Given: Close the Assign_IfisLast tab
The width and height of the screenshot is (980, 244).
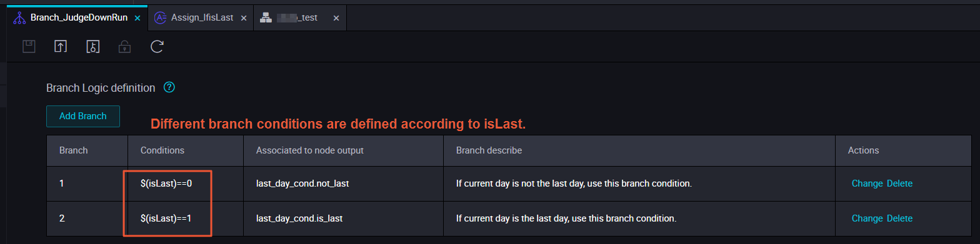Looking at the screenshot, I should tap(244, 18).
